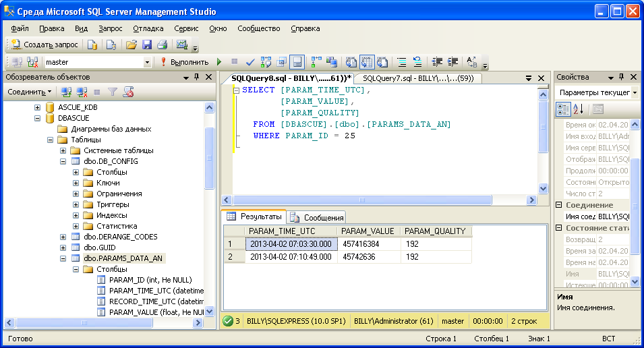Viewport: 644px width, 348px height.
Task: Click the Создать запрос new query button
Action: coord(45,45)
